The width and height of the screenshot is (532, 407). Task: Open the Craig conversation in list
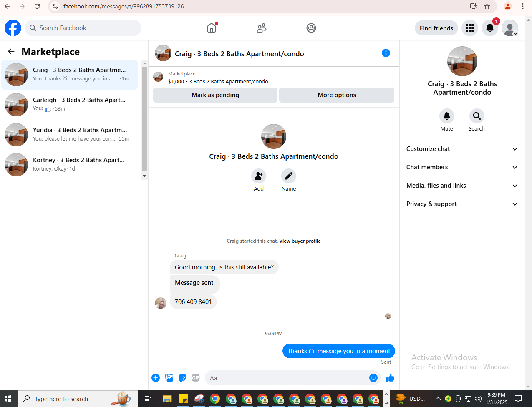(70, 75)
